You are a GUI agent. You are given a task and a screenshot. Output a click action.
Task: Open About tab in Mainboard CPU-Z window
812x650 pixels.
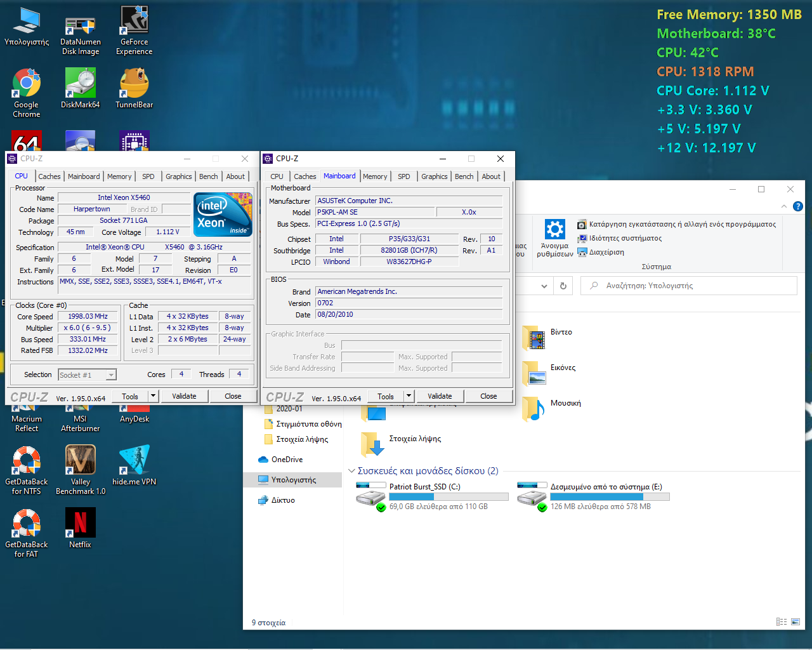pos(491,176)
